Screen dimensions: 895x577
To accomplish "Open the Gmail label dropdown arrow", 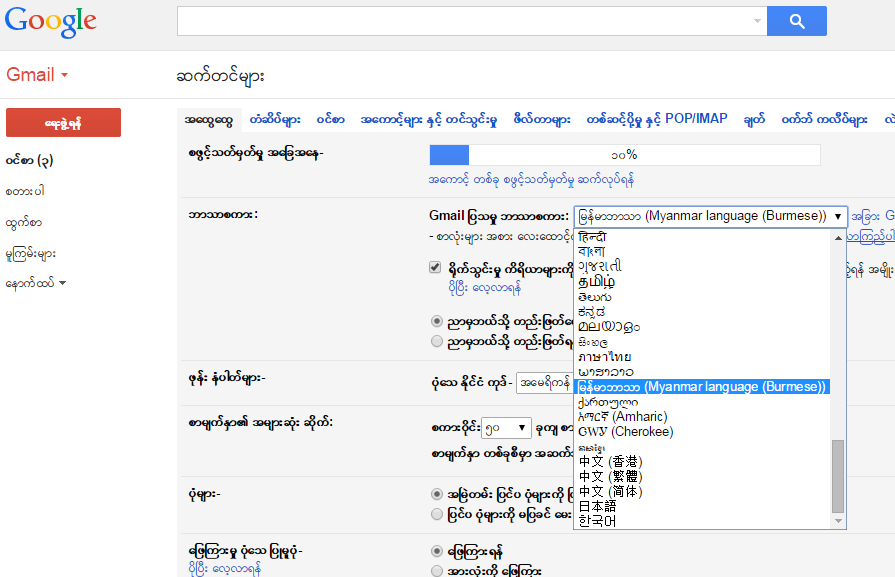I will click(x=62, y=74).
